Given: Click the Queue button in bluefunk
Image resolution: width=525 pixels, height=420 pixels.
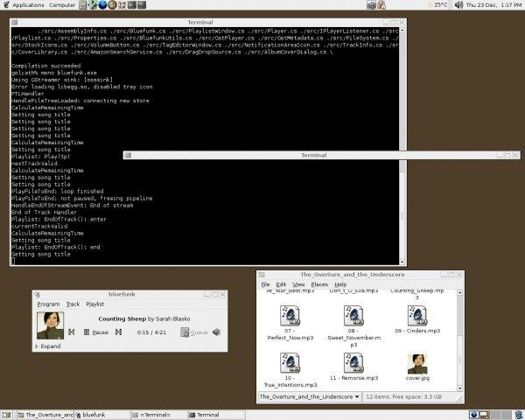Looking at the screenshot, I should click(194, 332).
